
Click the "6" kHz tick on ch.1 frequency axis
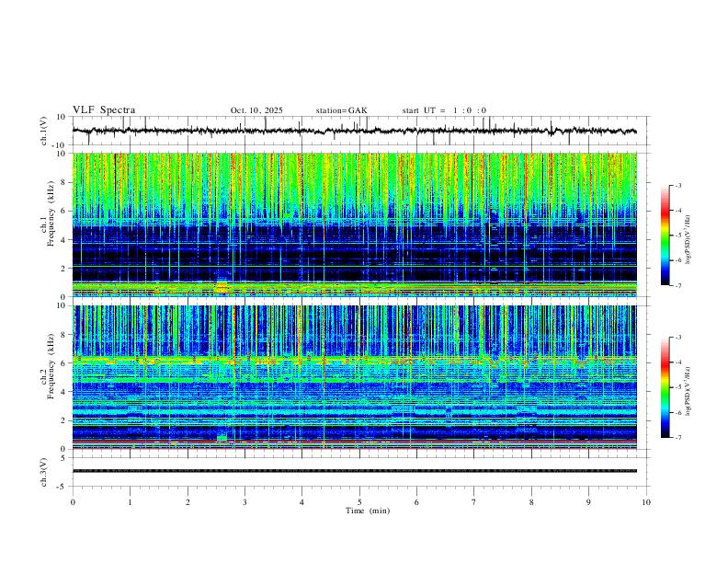[x=63, y=211]
